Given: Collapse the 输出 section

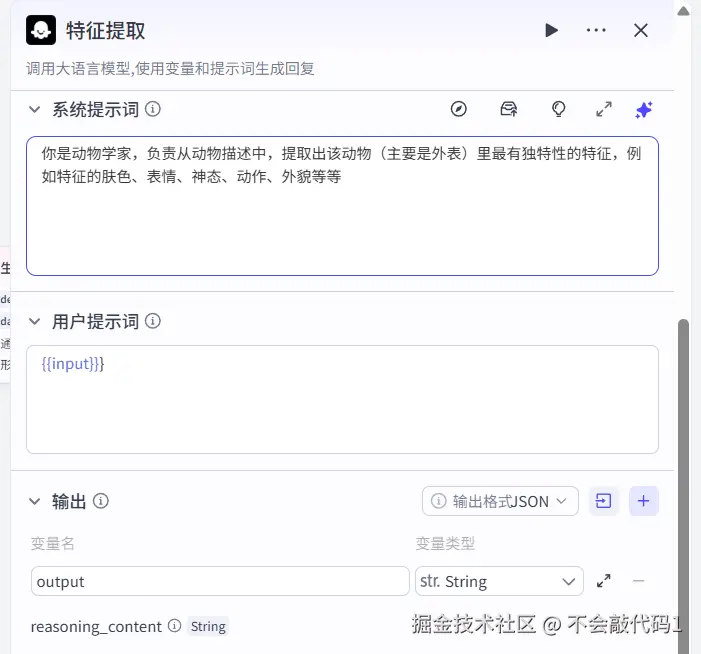Looking at the screenshot, I should point(34,501).
